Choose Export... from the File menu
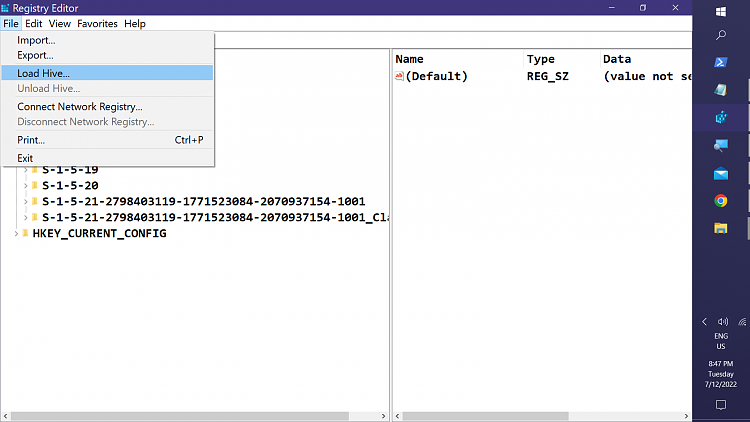This screenshot has width=750, height=422. point(107,55)
